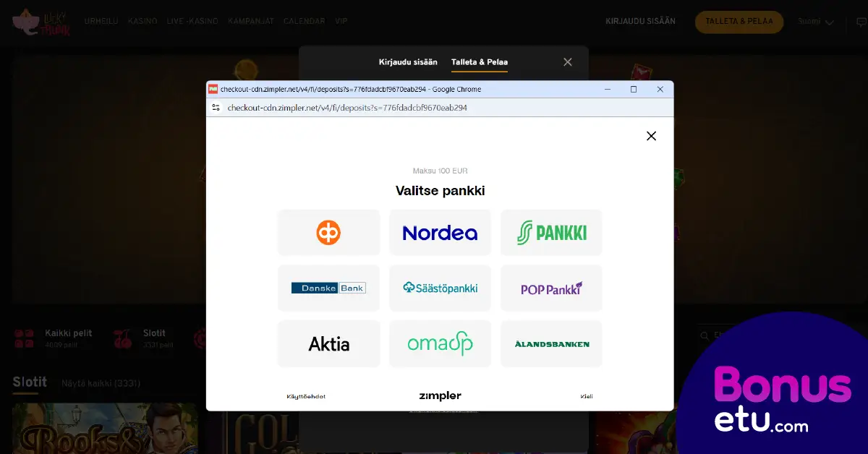Click the Lucky Trunk logo

tap(41, 22)
